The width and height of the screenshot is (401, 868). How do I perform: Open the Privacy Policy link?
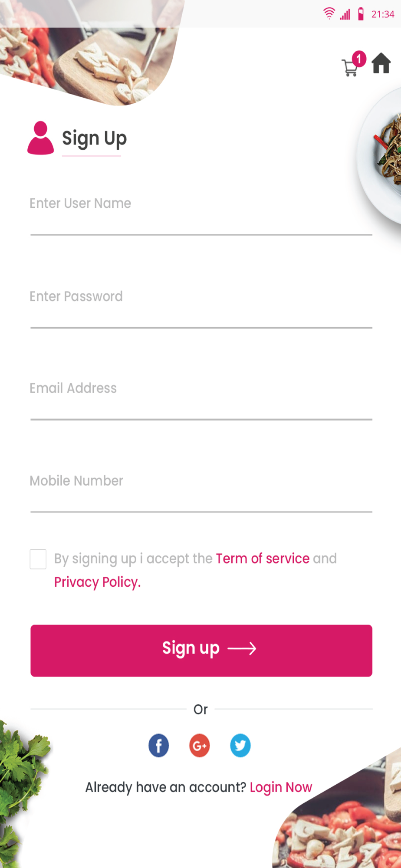pyautogui.click(x=97, y=582)
